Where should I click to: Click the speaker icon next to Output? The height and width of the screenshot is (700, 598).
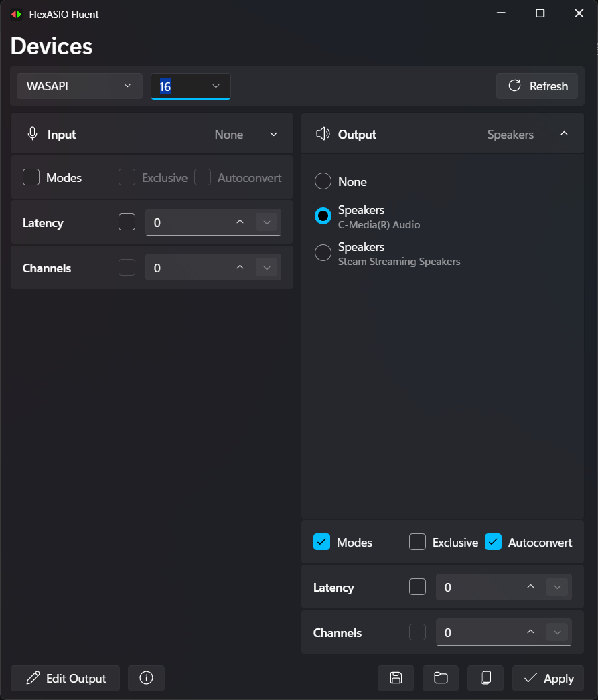(x=323, y=134)
